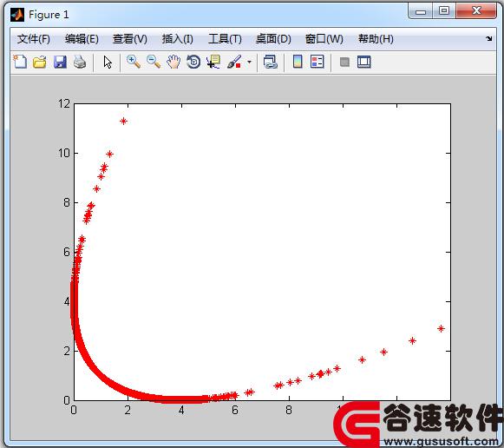Open a file with folder icon
The height and width of the screenshot is (448, 504).
pos(40,62)
